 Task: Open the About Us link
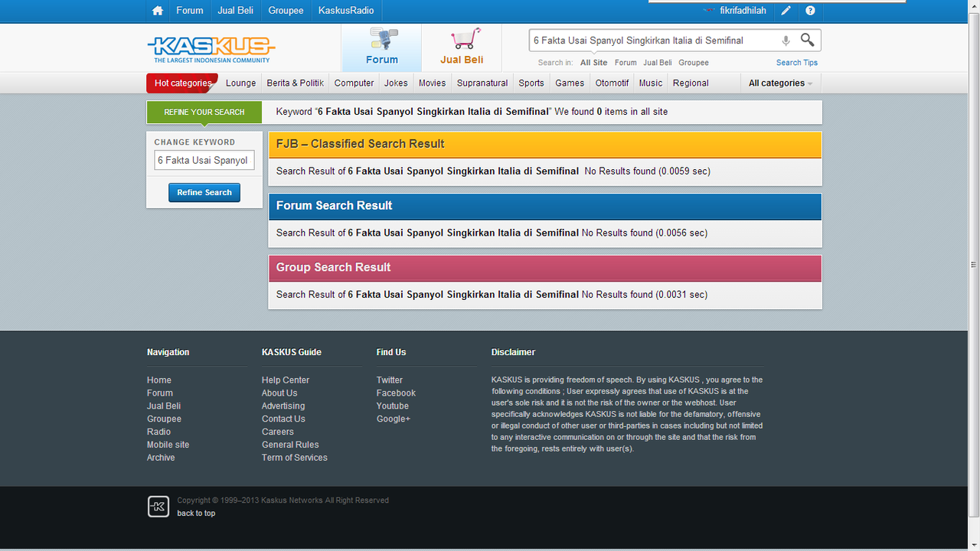[279, 393]
